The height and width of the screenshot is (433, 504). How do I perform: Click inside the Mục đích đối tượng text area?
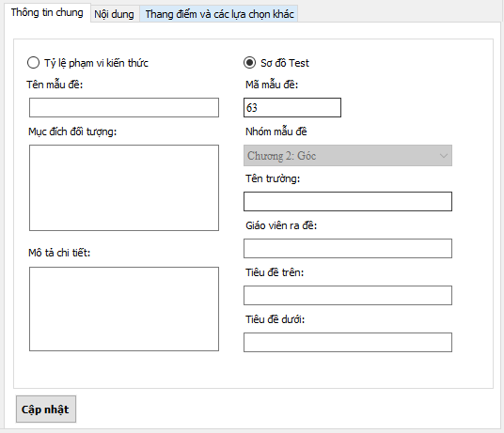click(x=124, y=188)
